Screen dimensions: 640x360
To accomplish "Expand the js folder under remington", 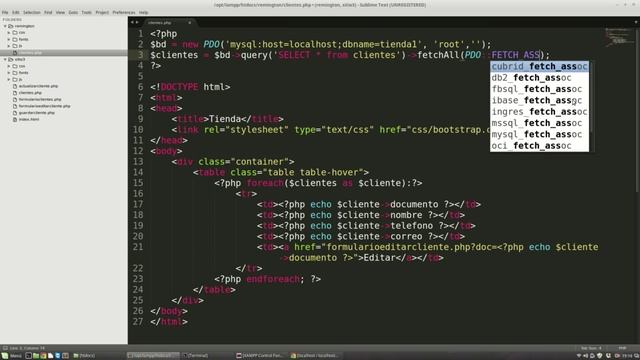I will 9,46.
